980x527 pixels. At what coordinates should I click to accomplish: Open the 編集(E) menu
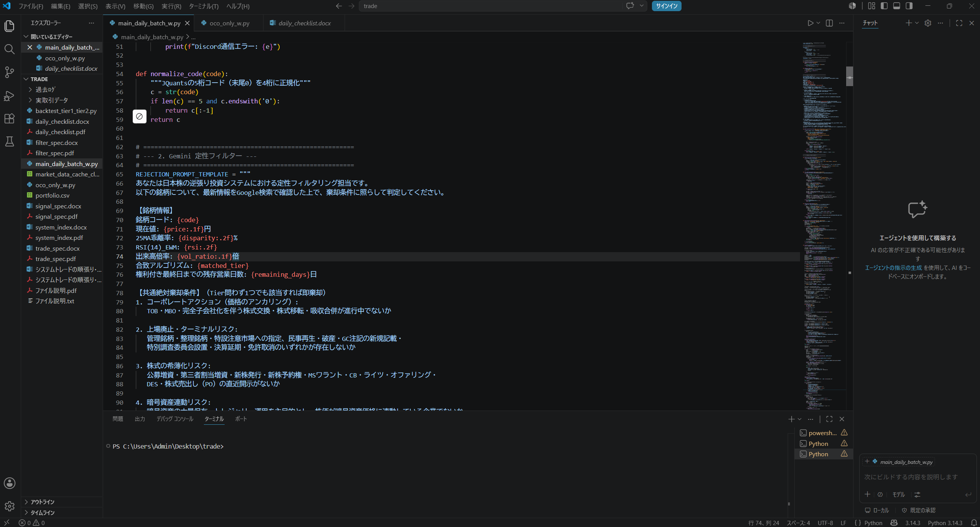60,6
